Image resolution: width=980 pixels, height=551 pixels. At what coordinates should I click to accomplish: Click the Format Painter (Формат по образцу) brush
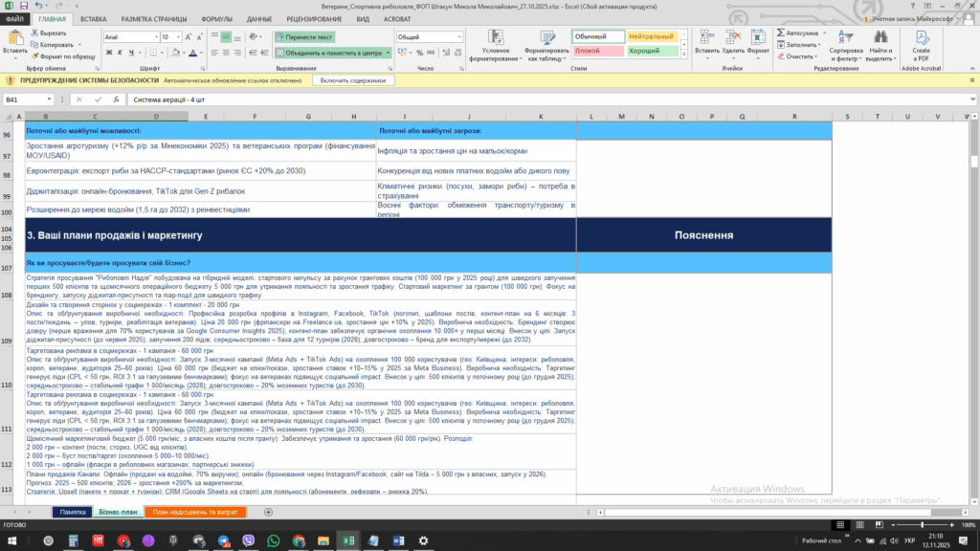point(34,56)
